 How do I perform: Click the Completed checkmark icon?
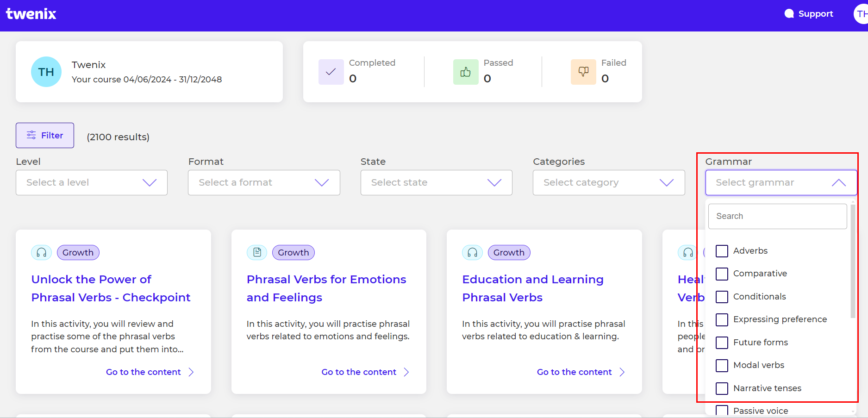click(331, 72)
